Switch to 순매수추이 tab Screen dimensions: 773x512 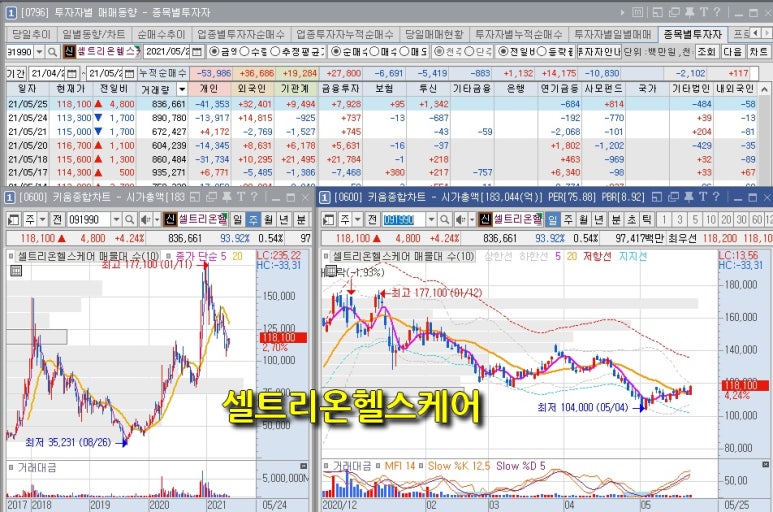[x=161, y=34]
